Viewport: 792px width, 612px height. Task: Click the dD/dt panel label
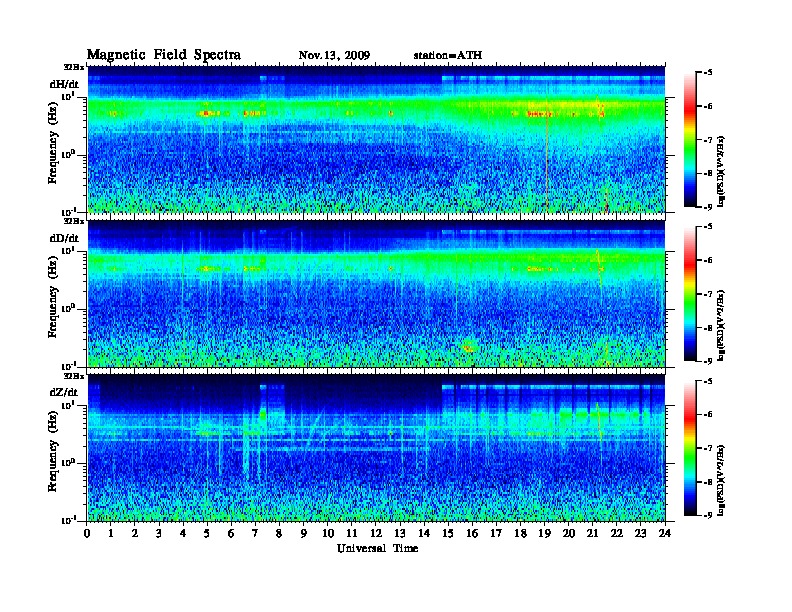[x=64, y=238]
